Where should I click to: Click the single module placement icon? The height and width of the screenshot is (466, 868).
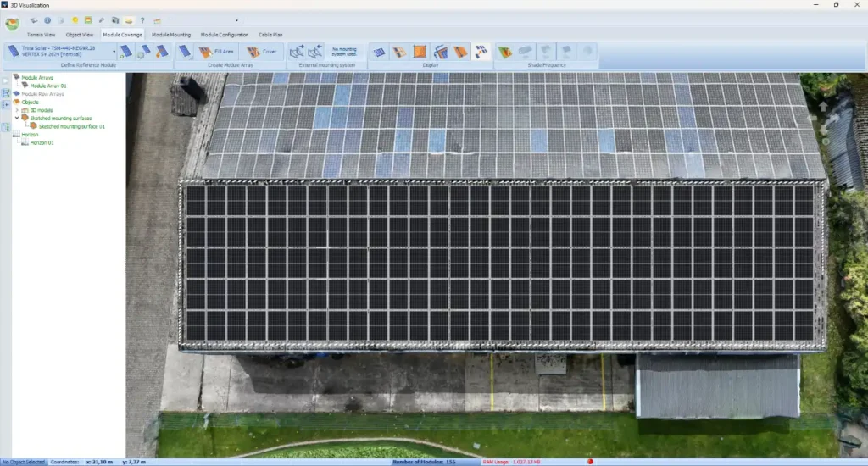tap(185, 52)
